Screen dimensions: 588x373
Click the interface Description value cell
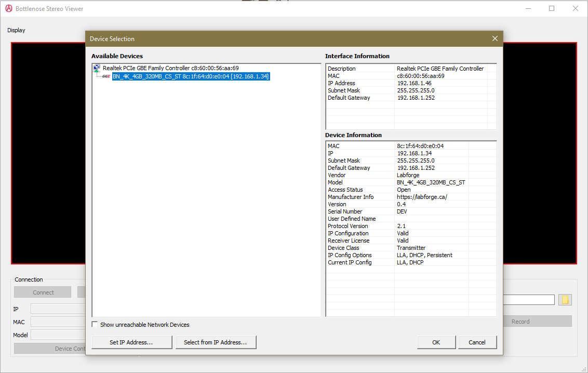(440, 69)
